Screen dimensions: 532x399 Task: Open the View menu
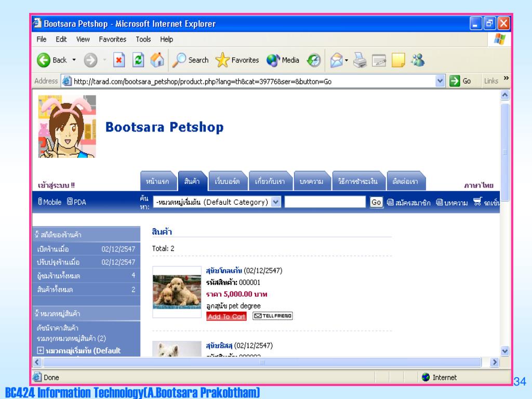coord(83,39)
